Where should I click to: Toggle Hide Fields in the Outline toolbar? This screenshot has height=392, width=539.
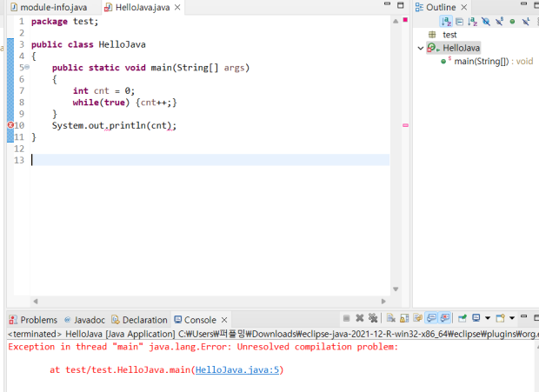[x=485, y=21]
